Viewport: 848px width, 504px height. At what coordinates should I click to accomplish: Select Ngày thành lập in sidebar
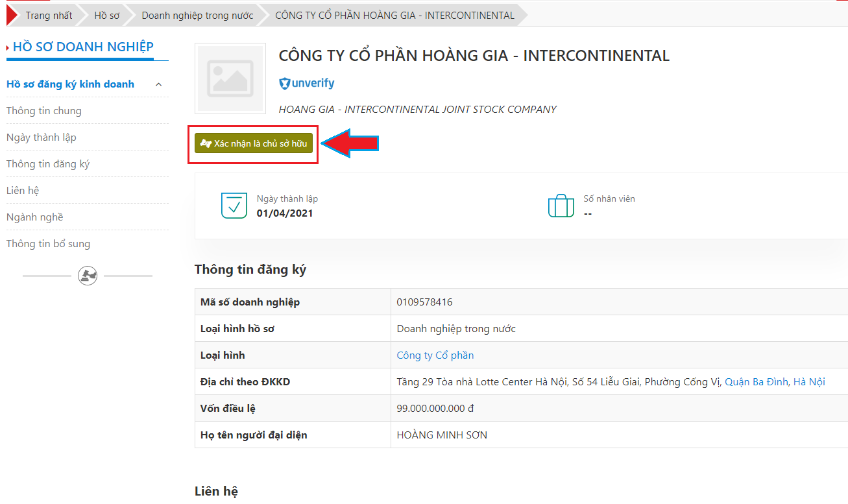(42, 138)
